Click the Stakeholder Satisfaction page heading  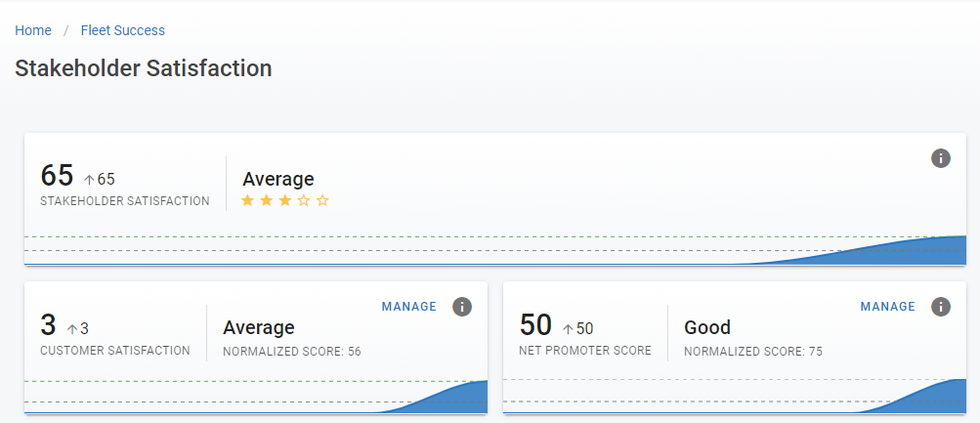pos(144,68)
